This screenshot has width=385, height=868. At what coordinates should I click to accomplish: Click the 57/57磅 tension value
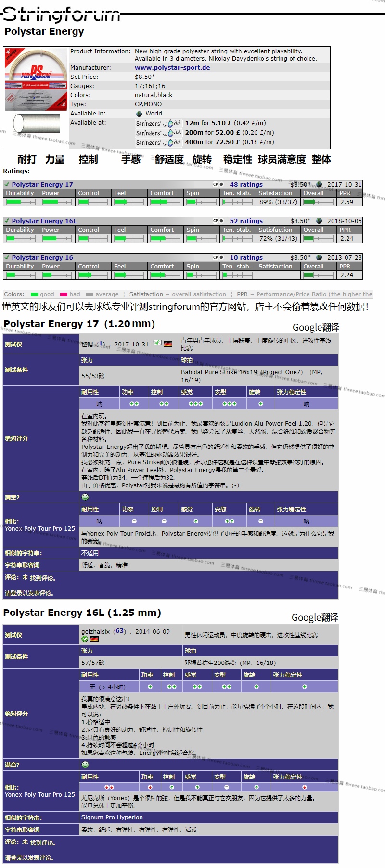93,663
